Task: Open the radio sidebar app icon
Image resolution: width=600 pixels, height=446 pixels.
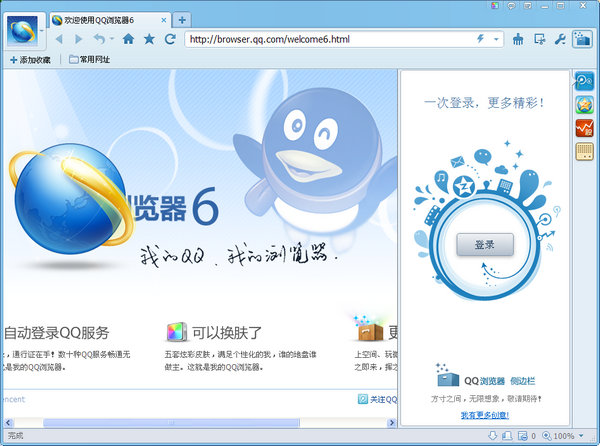Action: [584, 151]
